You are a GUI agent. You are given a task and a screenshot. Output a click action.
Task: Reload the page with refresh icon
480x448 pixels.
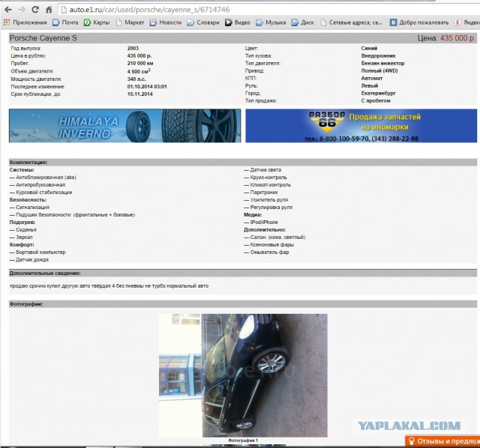pyautogui.click(x=35, y=10)
